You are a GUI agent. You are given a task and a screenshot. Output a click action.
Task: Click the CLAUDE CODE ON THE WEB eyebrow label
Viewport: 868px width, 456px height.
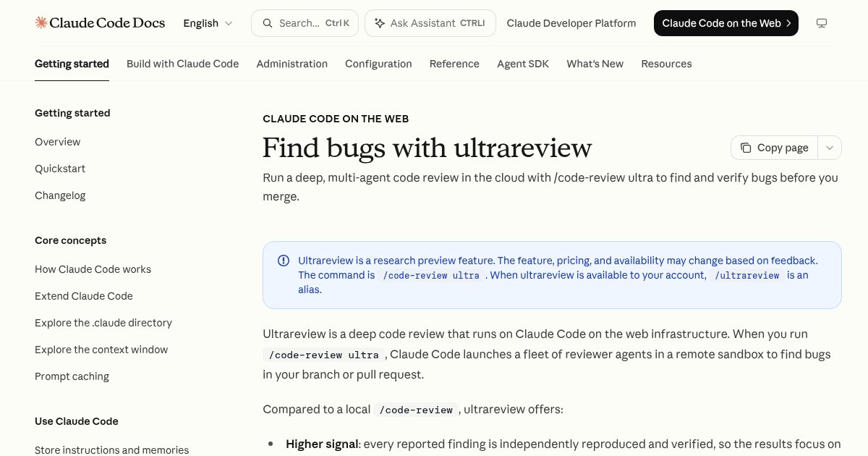pyautogui.click(x=336, y=119)
